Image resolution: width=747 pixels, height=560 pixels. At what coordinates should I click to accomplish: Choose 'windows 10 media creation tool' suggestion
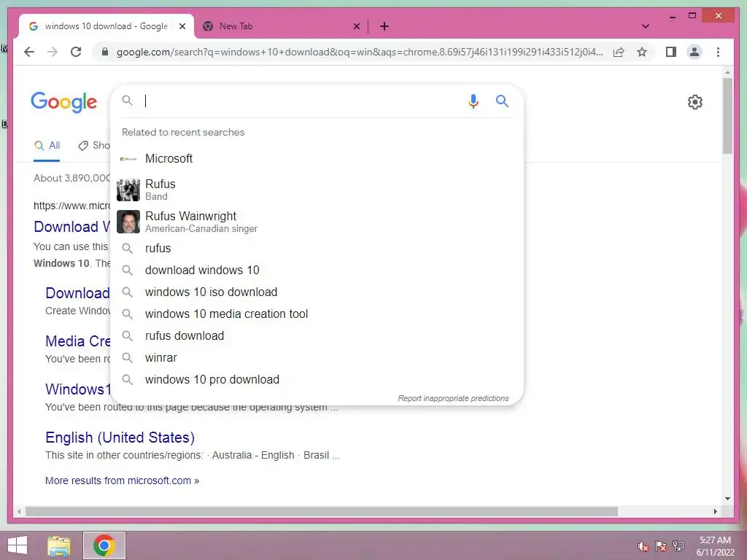click(317, 314)
